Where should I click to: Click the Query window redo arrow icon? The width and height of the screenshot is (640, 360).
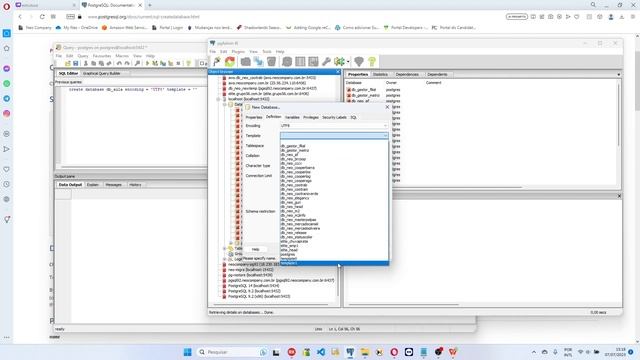127,63
